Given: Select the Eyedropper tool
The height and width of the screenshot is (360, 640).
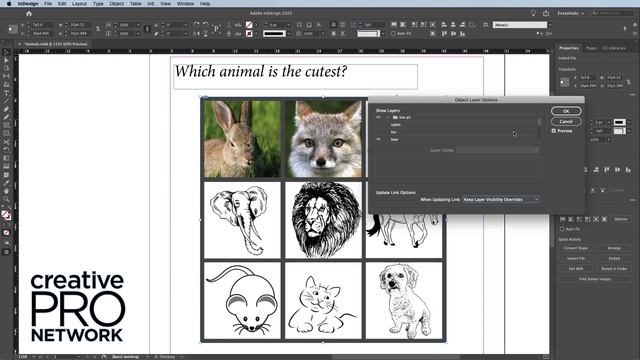Looking at the screenshot, I should click(x=6, y=183).
